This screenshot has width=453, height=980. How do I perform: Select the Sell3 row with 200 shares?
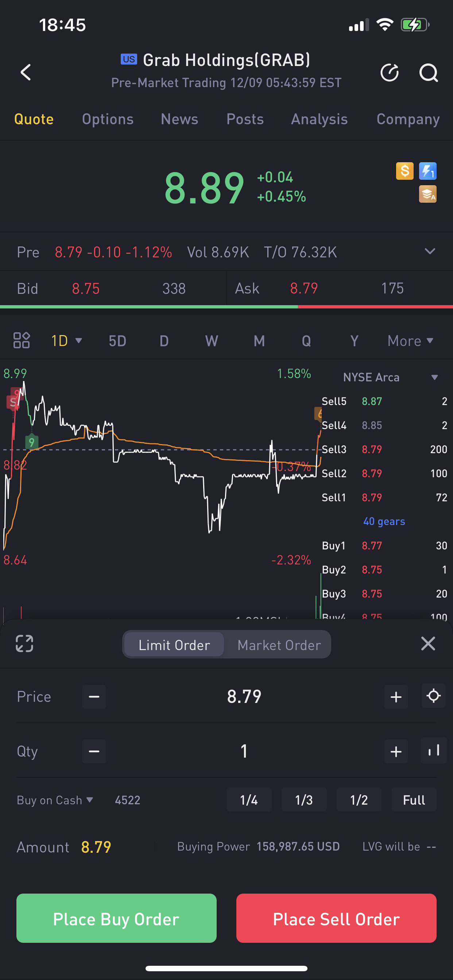coord(384,449)
